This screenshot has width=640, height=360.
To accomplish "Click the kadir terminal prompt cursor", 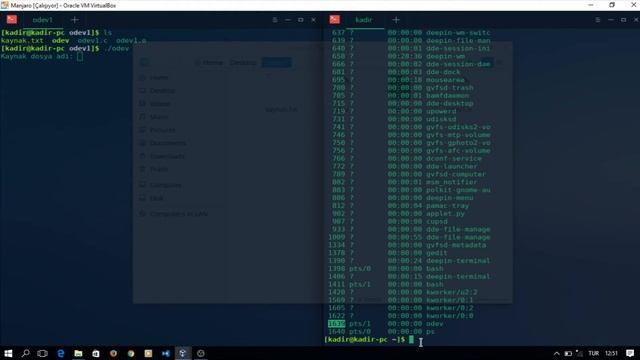I will (411, 339).
